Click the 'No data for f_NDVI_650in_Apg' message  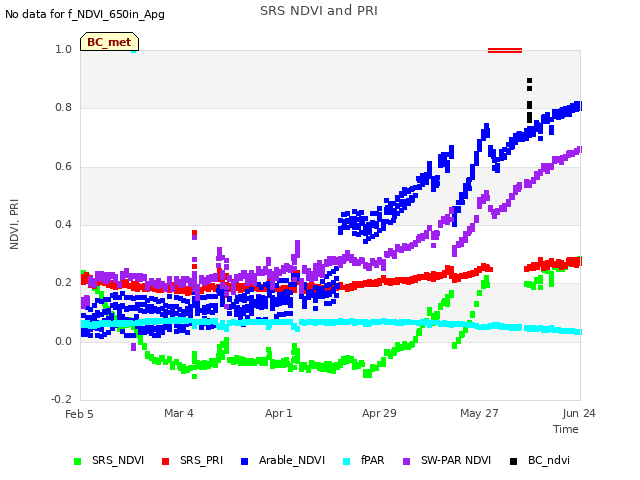[85, 14]
